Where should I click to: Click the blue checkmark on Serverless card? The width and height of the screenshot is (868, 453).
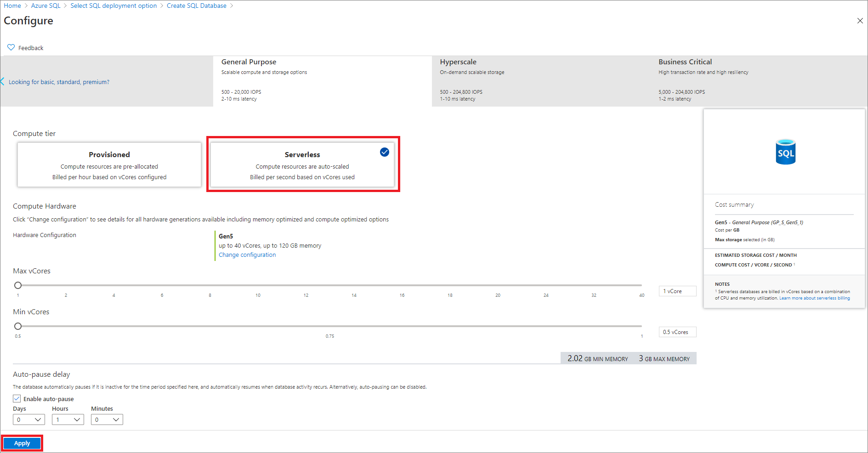click(x=384, y=152)
